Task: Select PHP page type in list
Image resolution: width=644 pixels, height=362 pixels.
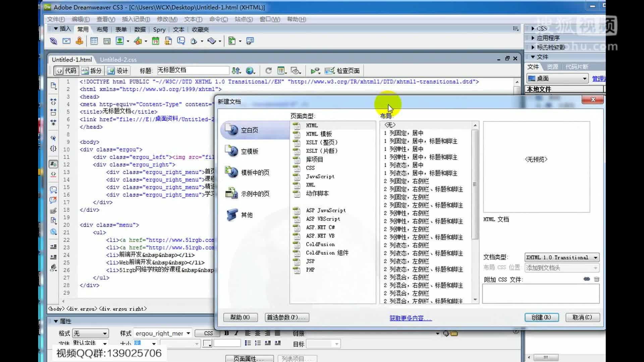Action: (310, 270)
